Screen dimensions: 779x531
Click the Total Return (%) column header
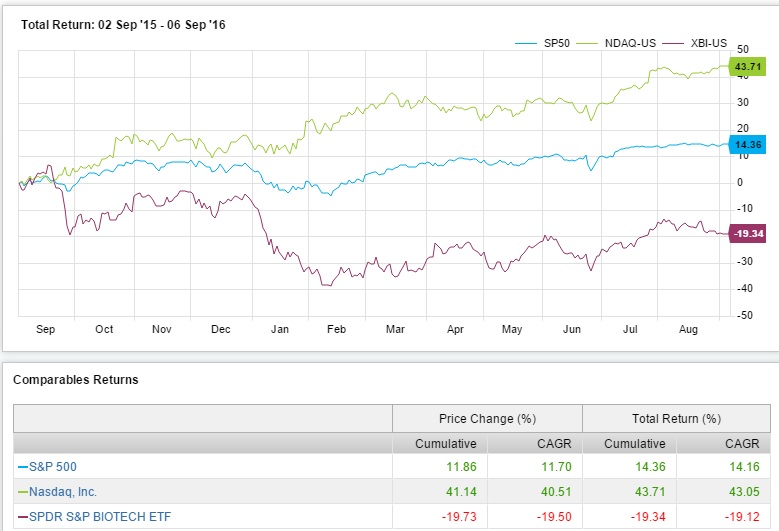tap(676, 419)
